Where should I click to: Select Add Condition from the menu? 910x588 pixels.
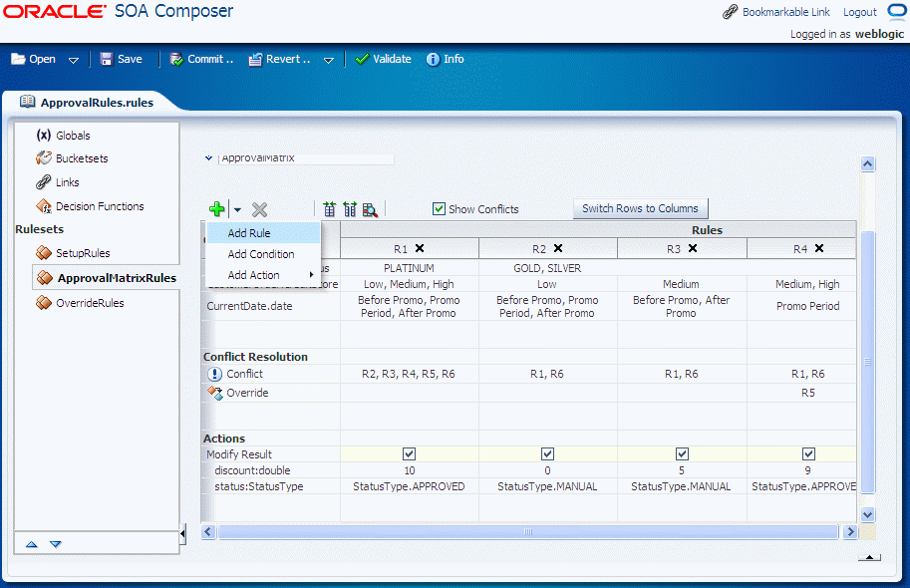(x=263, y=254)
